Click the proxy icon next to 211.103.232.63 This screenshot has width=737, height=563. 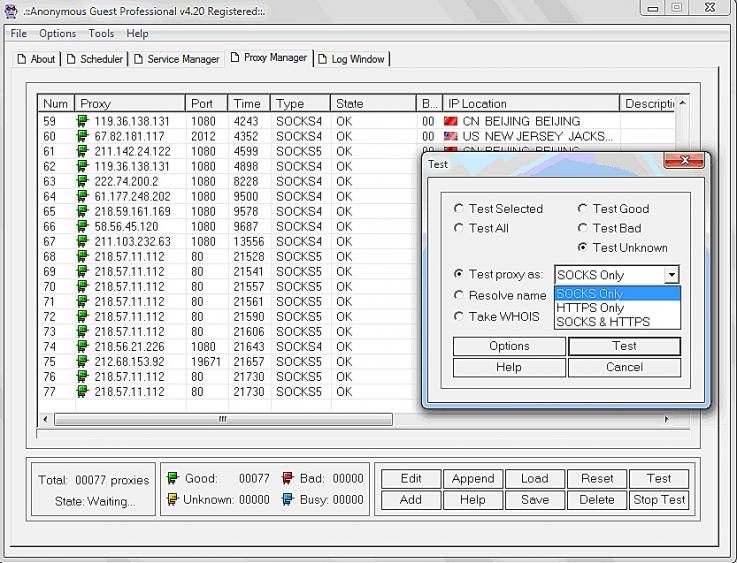[x=82, y=242]
